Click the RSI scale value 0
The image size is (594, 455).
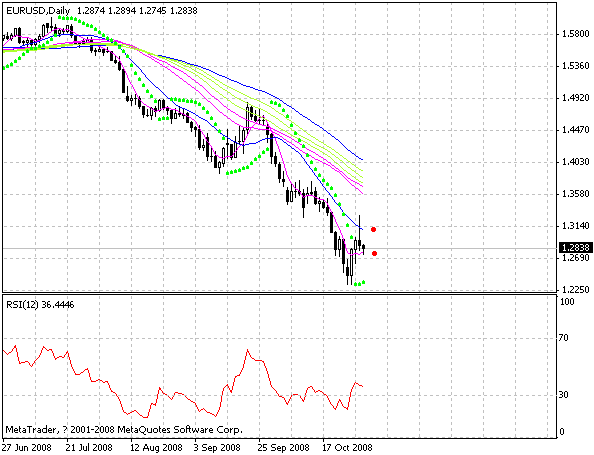click(x=562, y=432)
